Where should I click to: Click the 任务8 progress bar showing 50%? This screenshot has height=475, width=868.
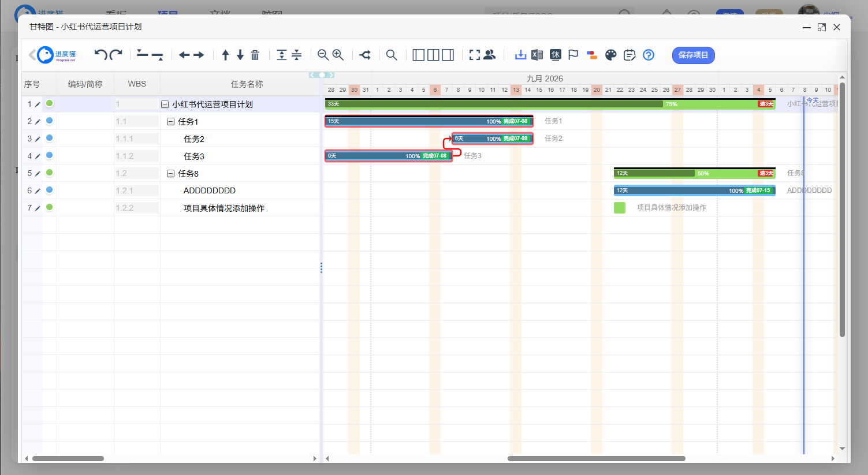pos(695,173)
